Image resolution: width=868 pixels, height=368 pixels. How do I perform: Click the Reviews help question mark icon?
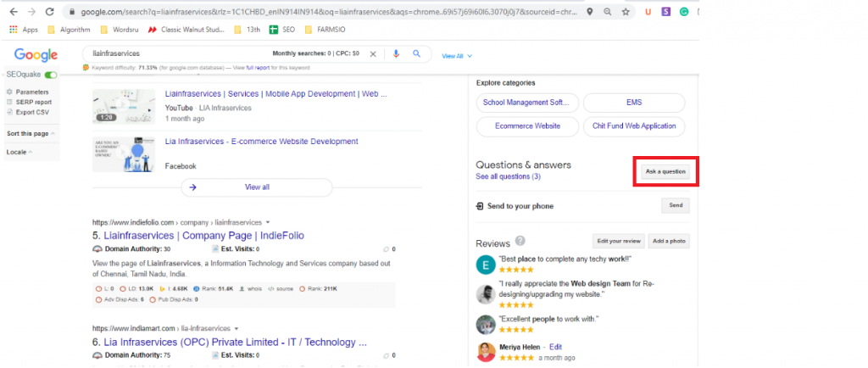[x=520, y=242]
